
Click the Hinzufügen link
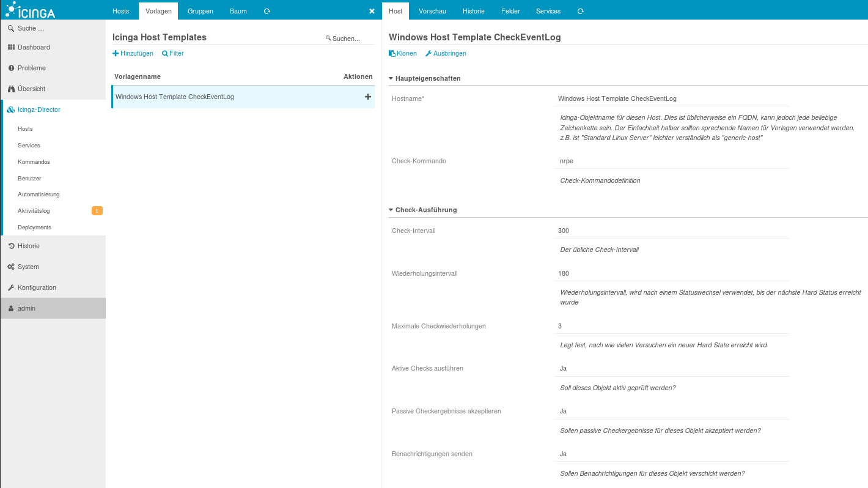[x=133, y=53]
